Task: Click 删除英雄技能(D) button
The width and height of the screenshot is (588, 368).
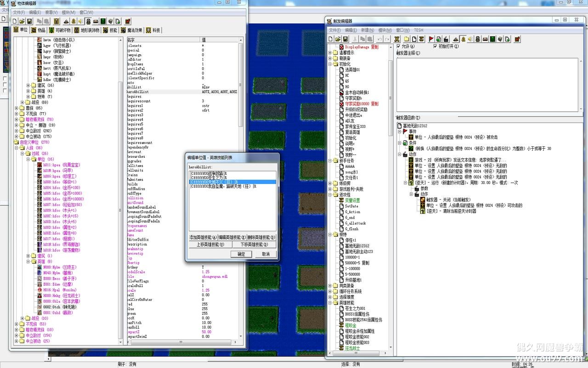Action: [261, 238]
